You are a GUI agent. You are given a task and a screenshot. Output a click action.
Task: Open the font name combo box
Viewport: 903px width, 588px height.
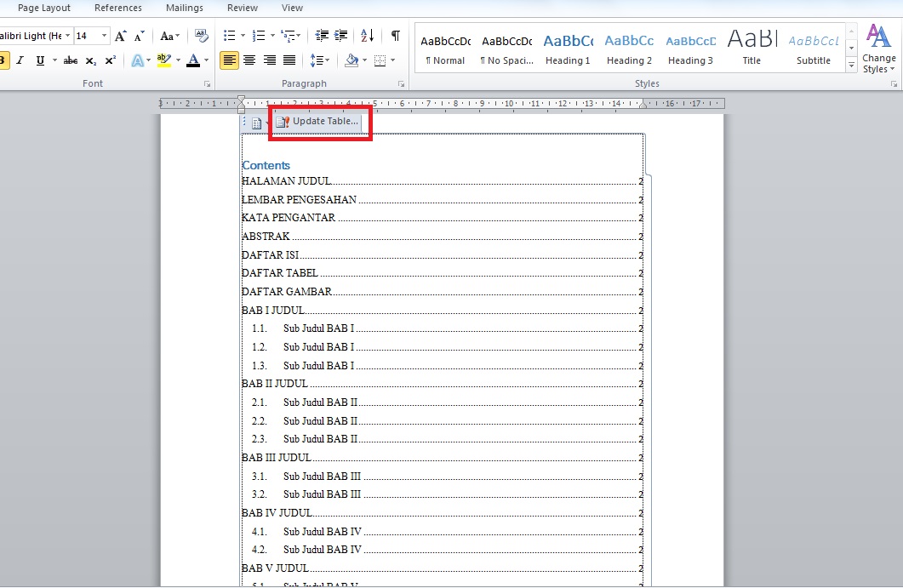click(x=36, y=36)
